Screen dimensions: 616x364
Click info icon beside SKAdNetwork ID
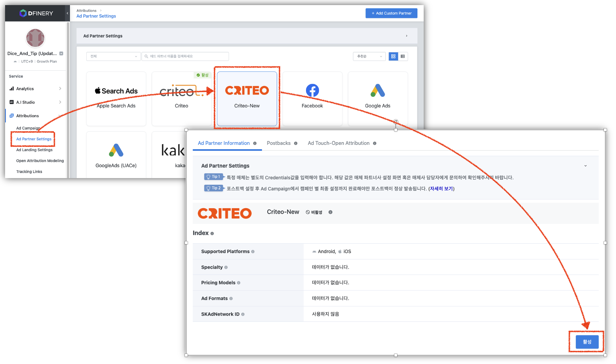pyautogui.click(x=243, y=314)
